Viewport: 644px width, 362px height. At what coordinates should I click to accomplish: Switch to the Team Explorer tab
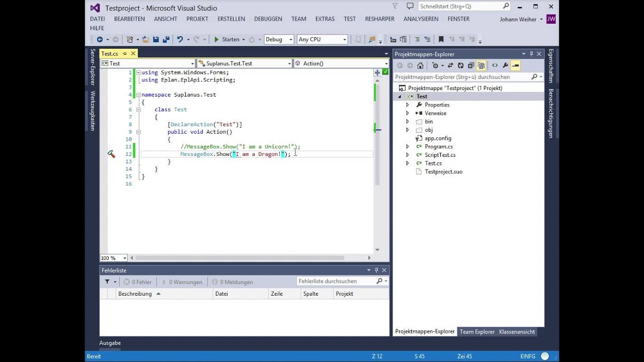pyautogui.click(x=477, y=332)
